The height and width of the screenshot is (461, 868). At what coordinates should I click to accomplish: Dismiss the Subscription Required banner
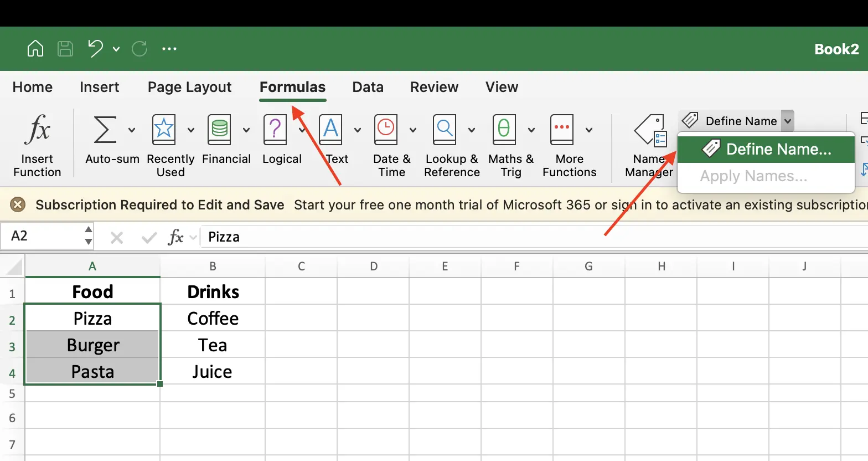18,205
